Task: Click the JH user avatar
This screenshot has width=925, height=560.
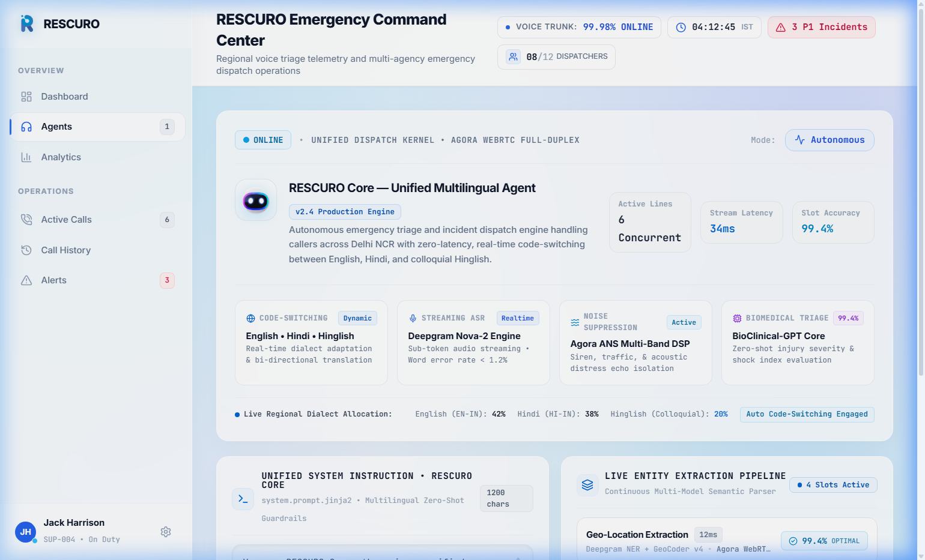Action: pyautogui.click(x=26, y=532)
